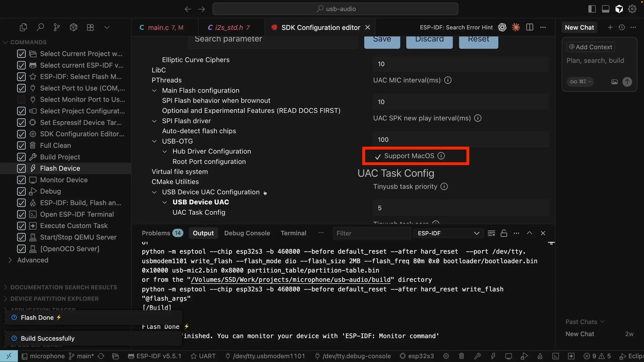Click the split editor right icon
This screenshot has width=644, height=362.
(x=530, y=27)
